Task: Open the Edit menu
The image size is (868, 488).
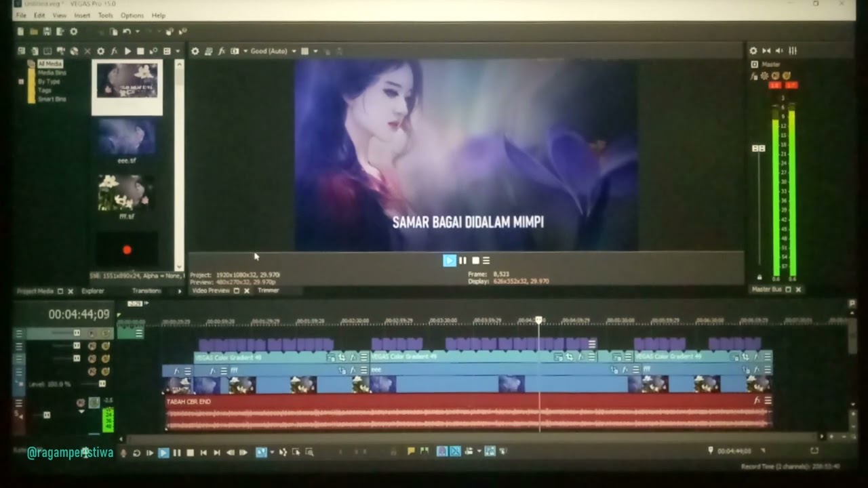Action: 39,15
